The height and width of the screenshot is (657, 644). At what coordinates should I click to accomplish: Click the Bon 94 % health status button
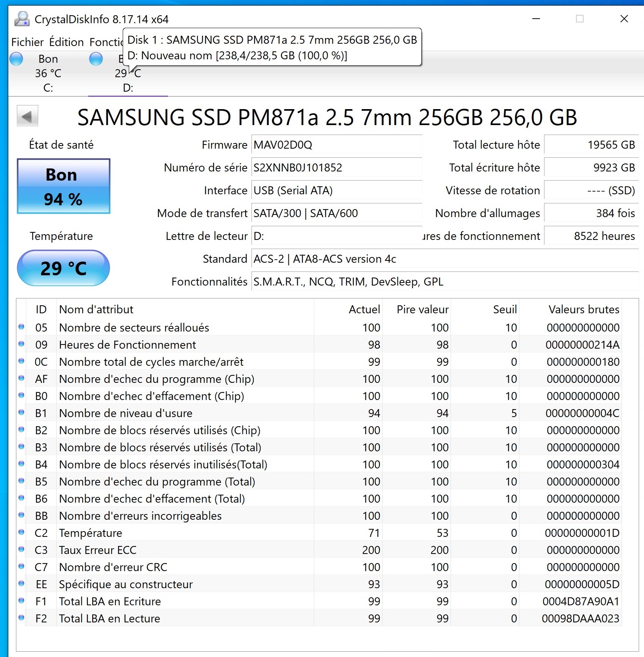[63, 186]
